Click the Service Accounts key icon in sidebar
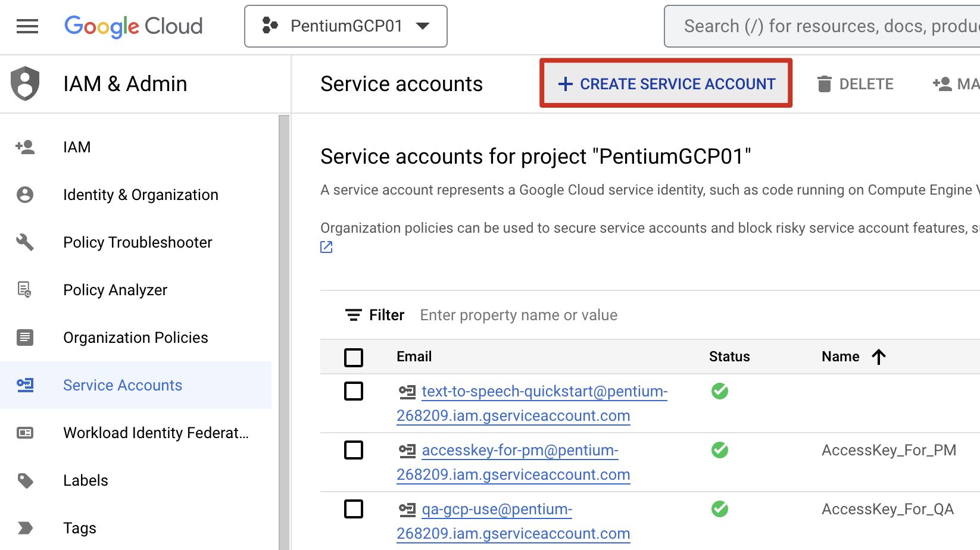Viewport: 980px width, 550px height. coord(25,385)
